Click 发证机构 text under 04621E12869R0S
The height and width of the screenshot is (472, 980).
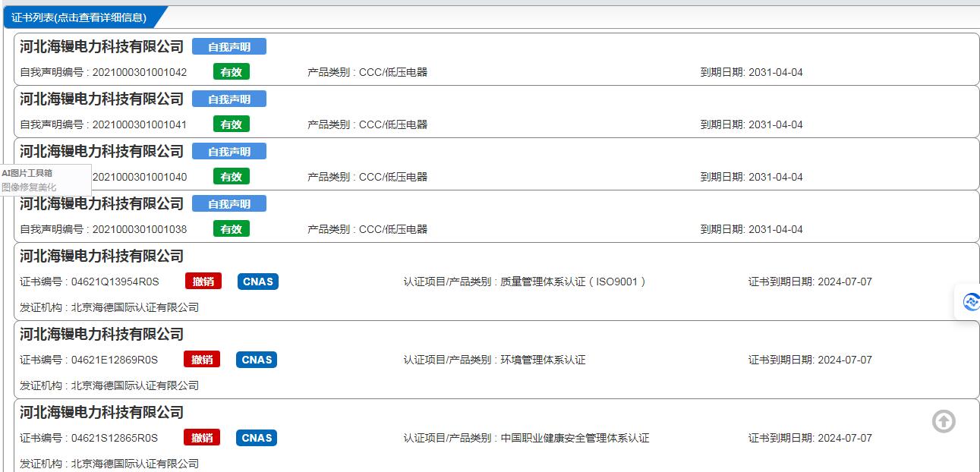(109, 386)
